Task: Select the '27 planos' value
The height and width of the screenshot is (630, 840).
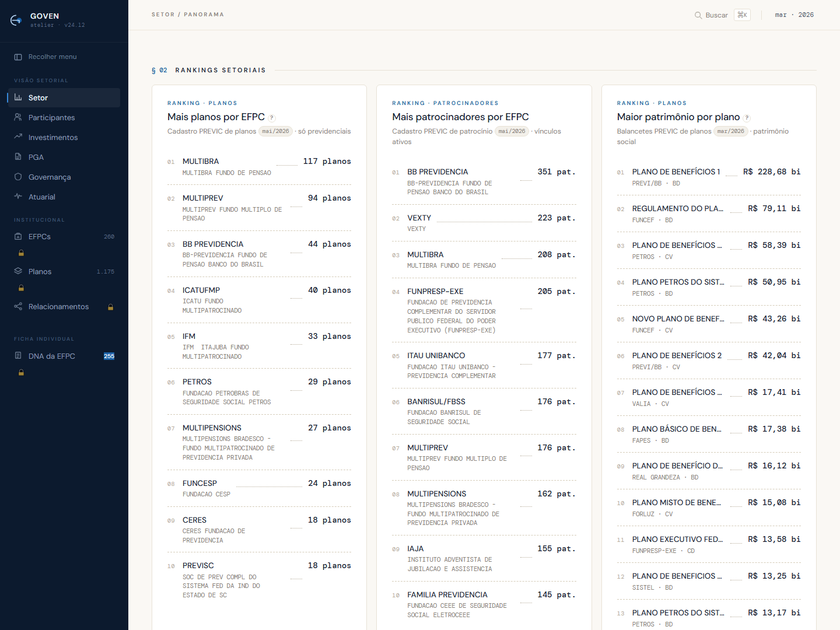Action: [x=330, y=428]
